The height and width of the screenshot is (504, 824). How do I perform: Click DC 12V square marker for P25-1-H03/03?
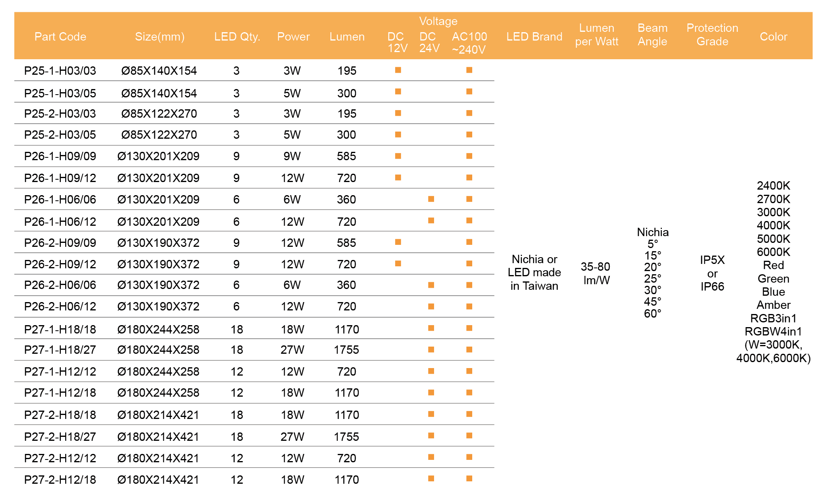tap(398, 70)
